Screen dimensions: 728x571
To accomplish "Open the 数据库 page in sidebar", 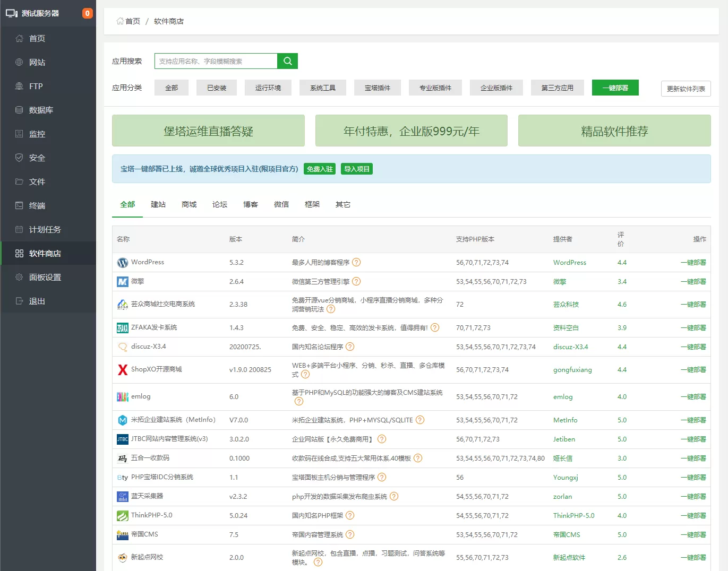I will pos(38,110).
